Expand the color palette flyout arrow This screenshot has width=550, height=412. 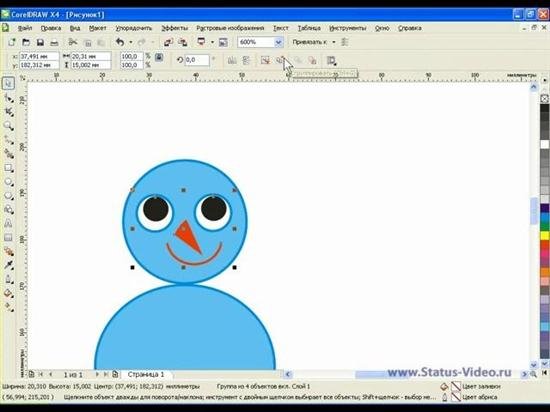point(544,80)
